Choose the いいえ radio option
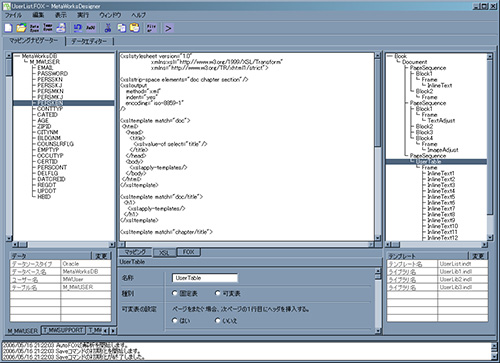The image size is (500, 363). coord(218,320)
